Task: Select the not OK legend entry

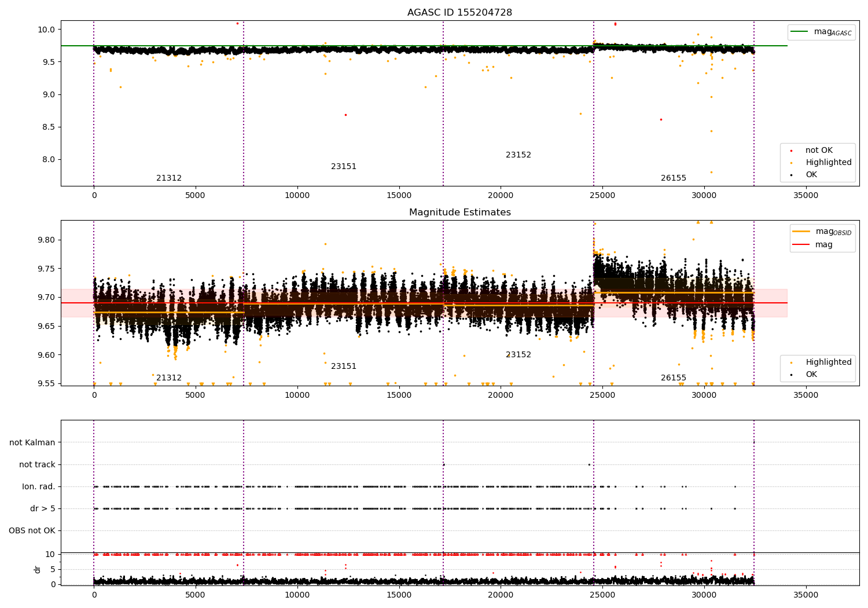Action: coord(812,151)
